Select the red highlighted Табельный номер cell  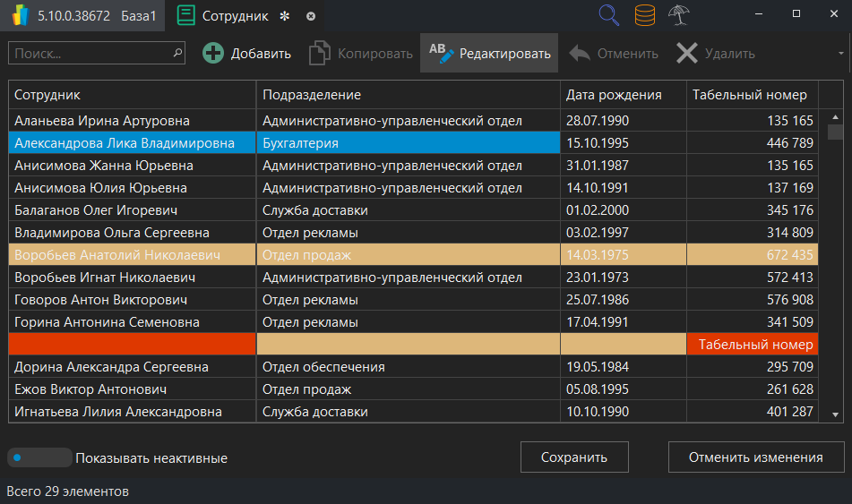(x=754, y=345)
